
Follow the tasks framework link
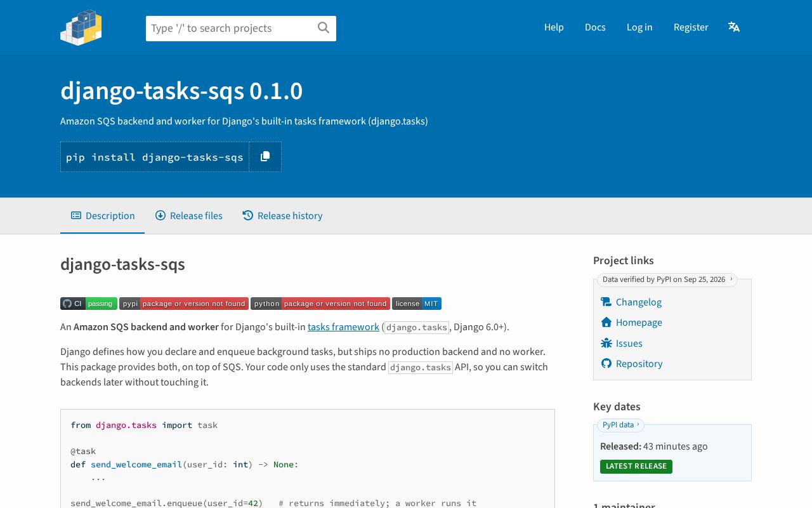[x=343, y=327]
